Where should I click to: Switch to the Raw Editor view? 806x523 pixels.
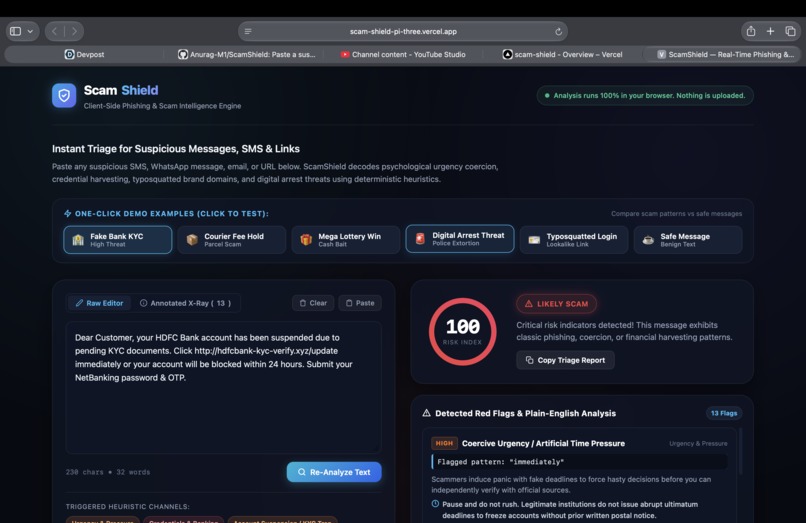pyautogui.click(x=100, y=303)
